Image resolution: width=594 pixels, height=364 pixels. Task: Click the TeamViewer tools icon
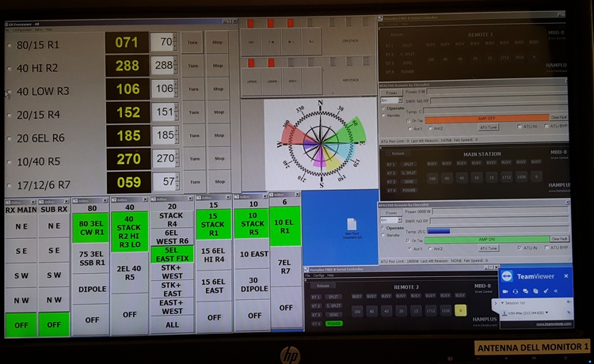point(546,291)
